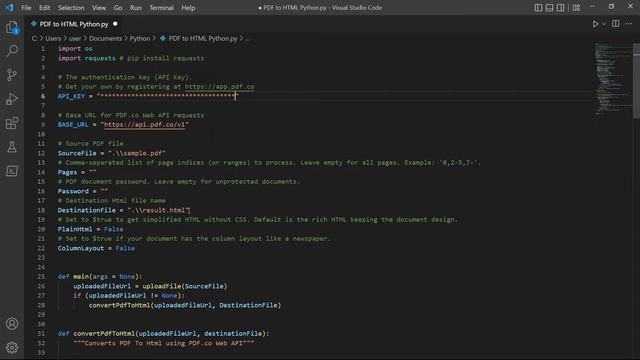Toggle the bottom panel layout icon
The width and height of the screenshot is (640, 360).
549,7
